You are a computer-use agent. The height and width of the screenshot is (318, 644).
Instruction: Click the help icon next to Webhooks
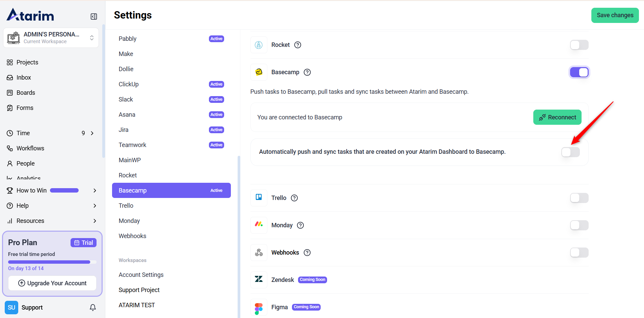pyautogui.click(x=307, y=253)
